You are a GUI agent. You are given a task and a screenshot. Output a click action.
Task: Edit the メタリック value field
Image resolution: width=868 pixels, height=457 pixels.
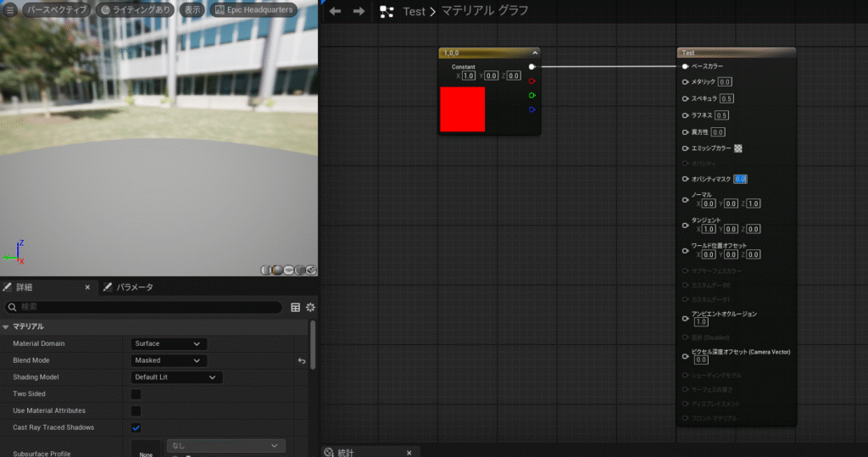[725, 82]
